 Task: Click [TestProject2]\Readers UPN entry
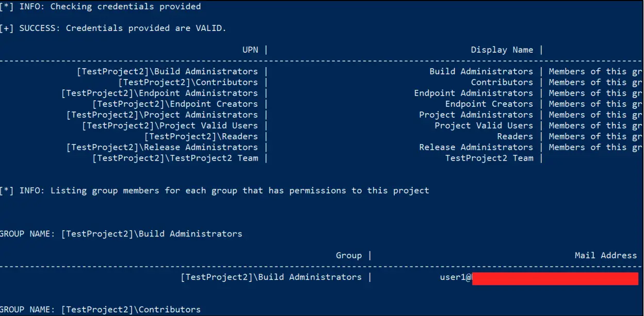(x=201, y=136)
